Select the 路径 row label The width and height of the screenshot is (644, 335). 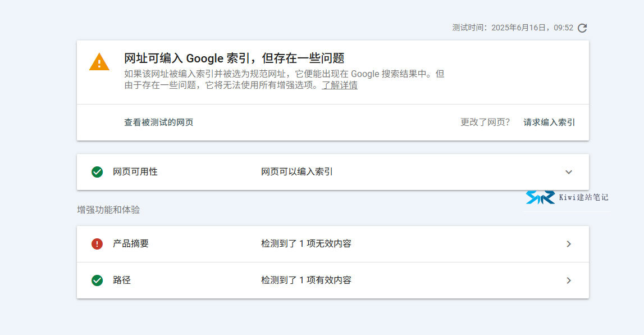click(122, 280)
